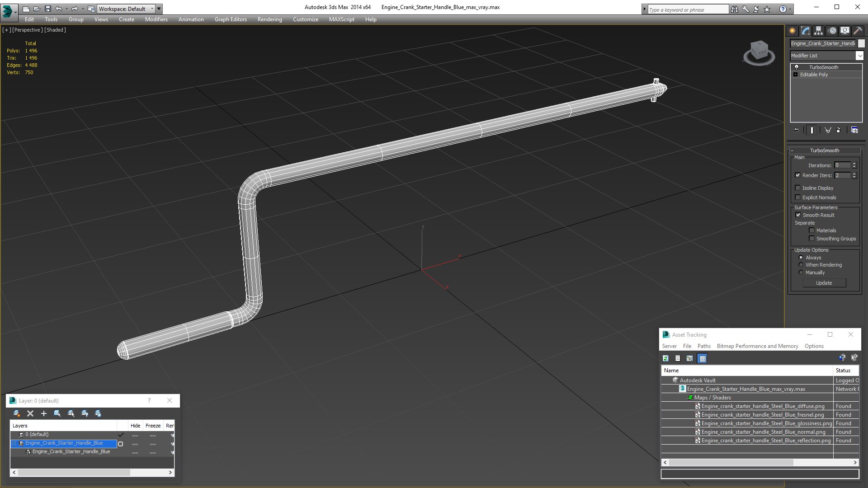Viewport: 868px width, 488px height.
Task: Select the diffuse.png asset row
Action: pos(763,406)
